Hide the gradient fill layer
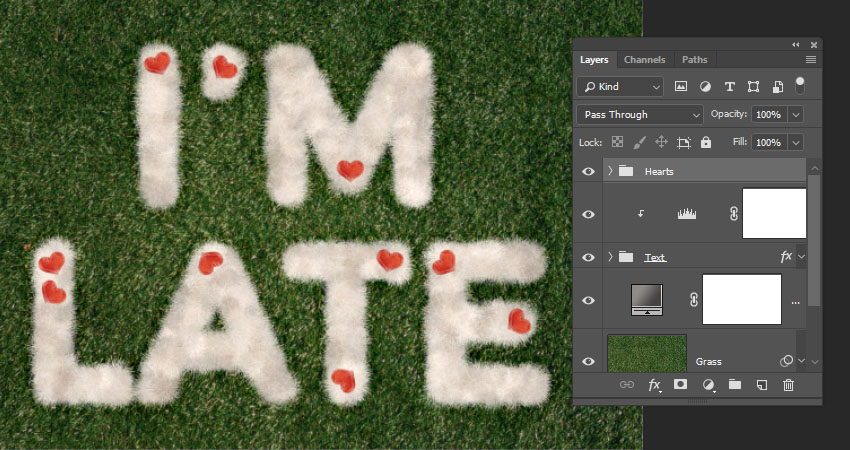The height and width of the screenshot is (450, 850). [588, 300]
